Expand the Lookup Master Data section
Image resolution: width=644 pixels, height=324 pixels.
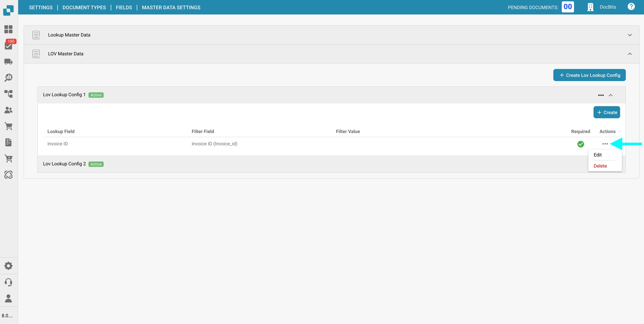point(630,35)
